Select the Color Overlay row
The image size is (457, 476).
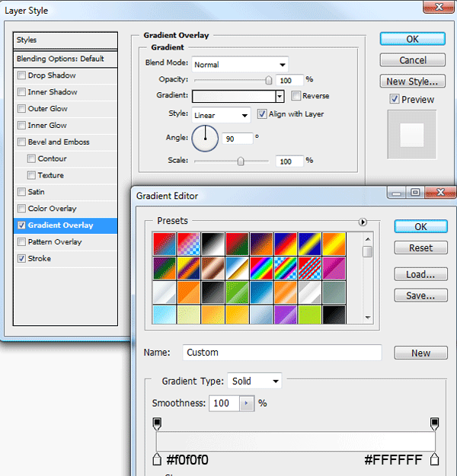coord(66,209)
